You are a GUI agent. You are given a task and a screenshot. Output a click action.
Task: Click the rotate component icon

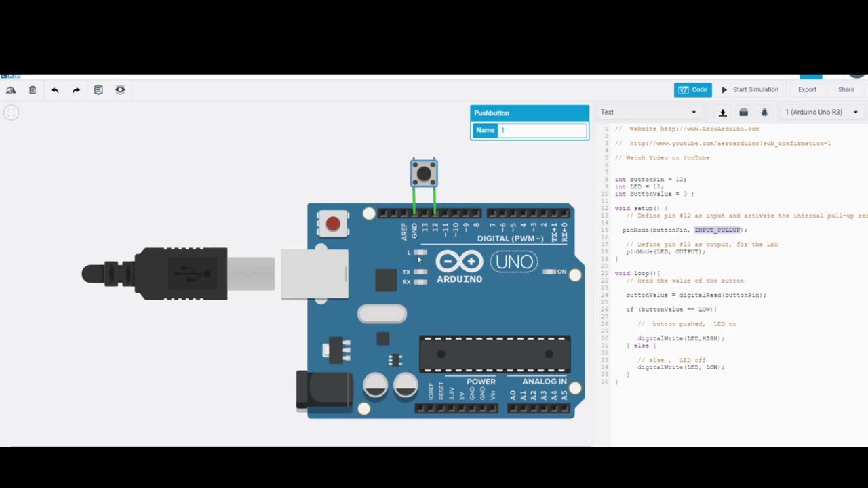point(11,90)
